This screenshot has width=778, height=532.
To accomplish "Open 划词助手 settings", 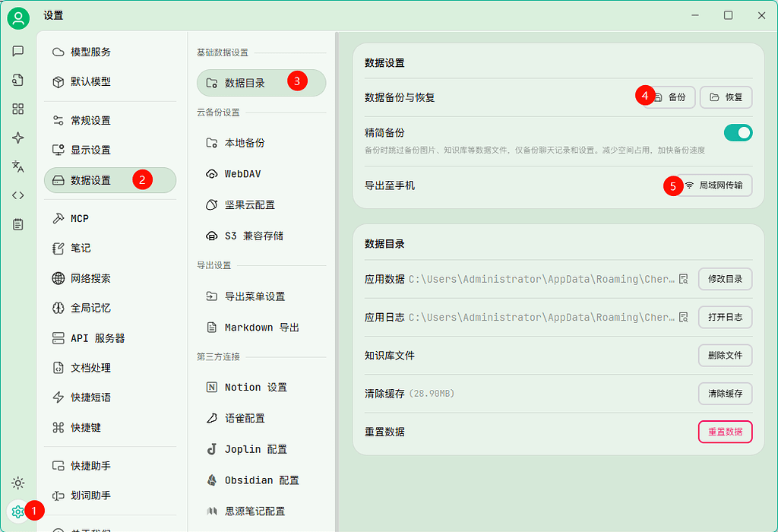I will pyautogui.click(x=110, y=496).
